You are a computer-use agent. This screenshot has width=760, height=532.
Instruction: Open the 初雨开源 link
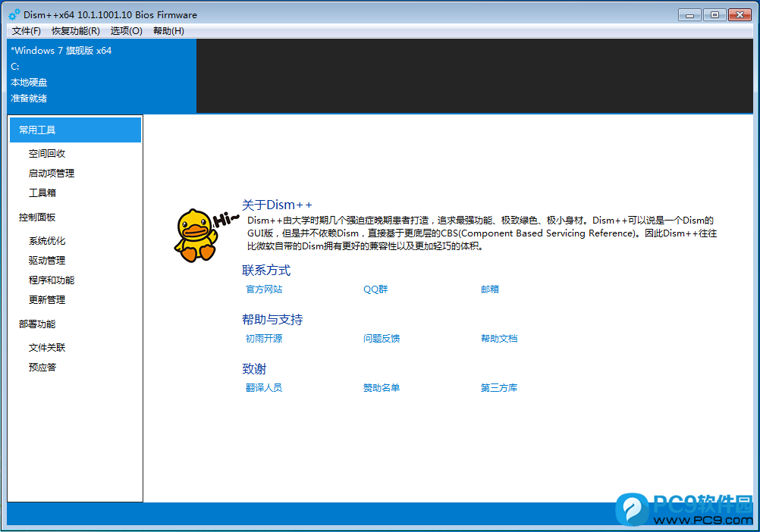(x=264, y=338)
